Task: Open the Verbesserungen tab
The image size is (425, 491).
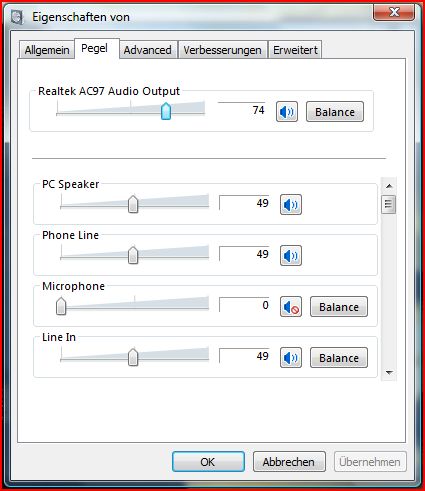Action: pyautogui.click(x=222, y=50)
